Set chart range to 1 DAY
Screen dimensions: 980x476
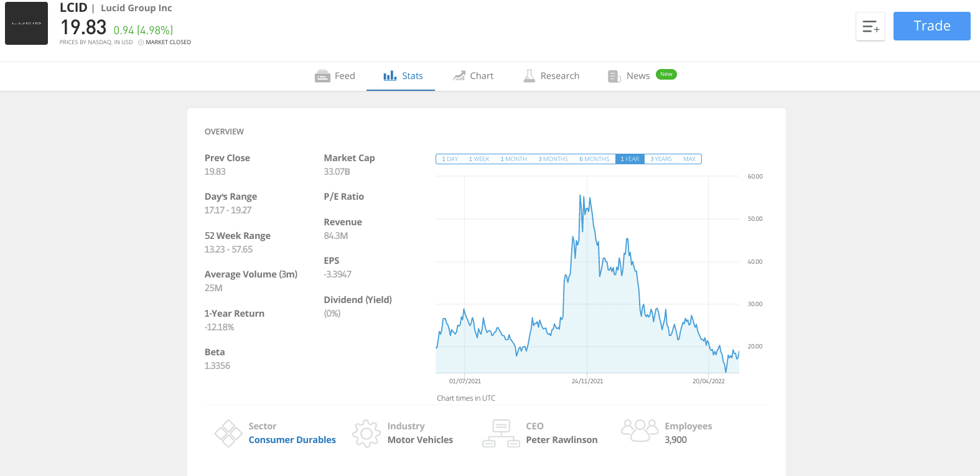(x=450, y=159)
